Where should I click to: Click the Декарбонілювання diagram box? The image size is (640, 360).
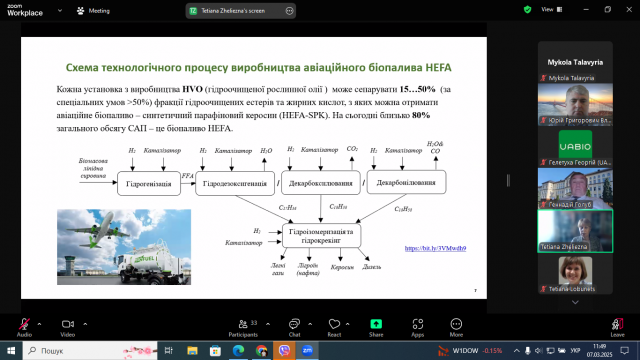406,182
